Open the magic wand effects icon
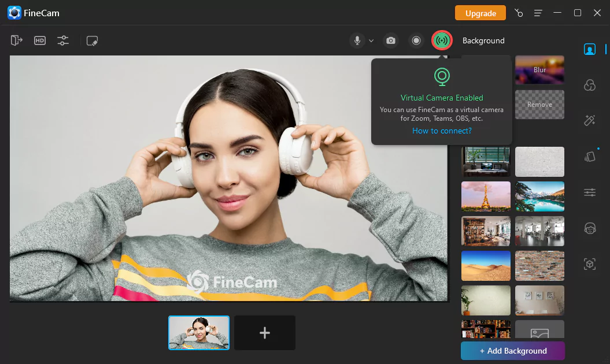This screenshot has height=364, width=610. click(x=590, y=121)
